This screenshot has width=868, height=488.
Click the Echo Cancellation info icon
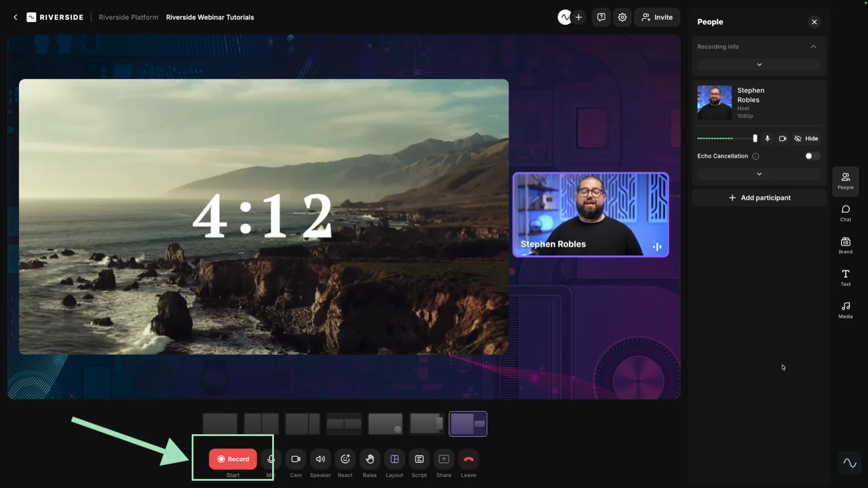[755, 156]
